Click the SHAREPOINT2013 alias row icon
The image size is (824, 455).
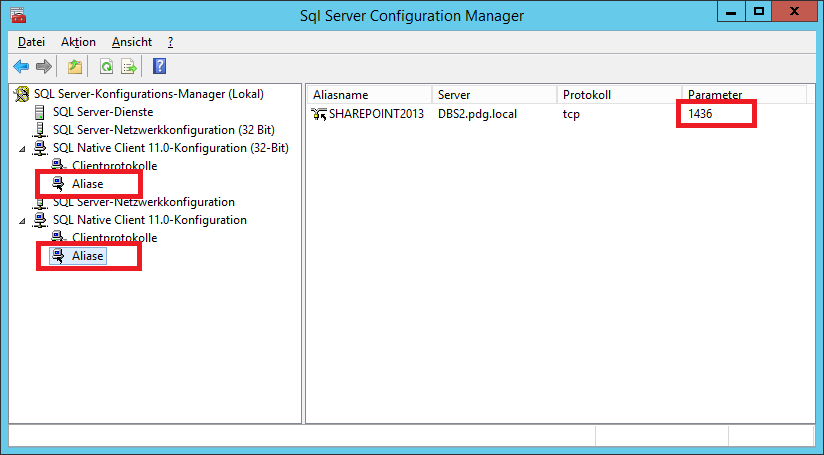click(319, 113)
